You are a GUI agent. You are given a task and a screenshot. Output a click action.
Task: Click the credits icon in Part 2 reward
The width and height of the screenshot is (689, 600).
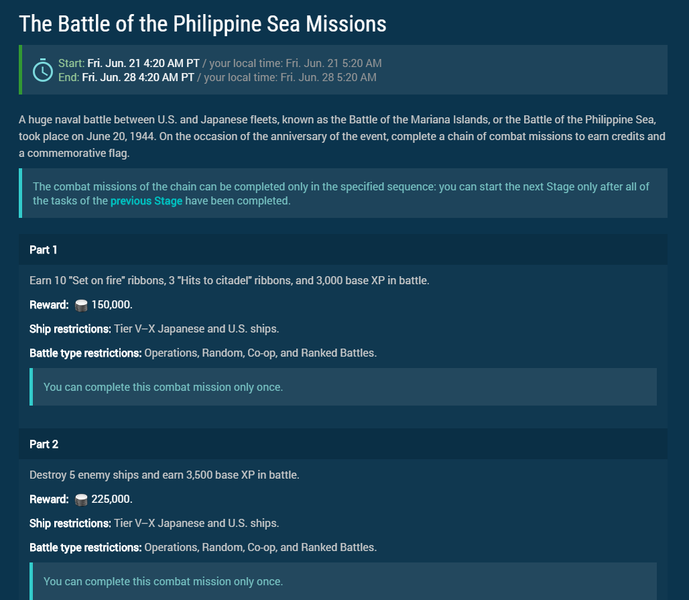coord(82,499)
